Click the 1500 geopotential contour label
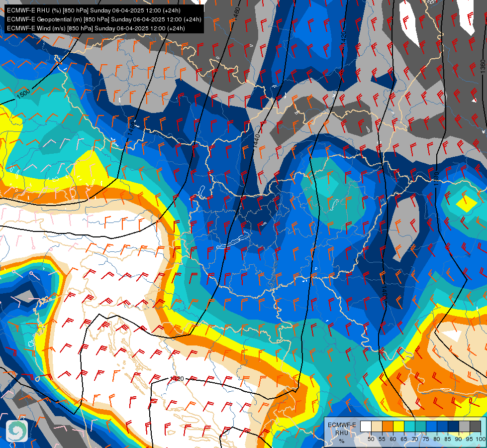 click(23, 94)
